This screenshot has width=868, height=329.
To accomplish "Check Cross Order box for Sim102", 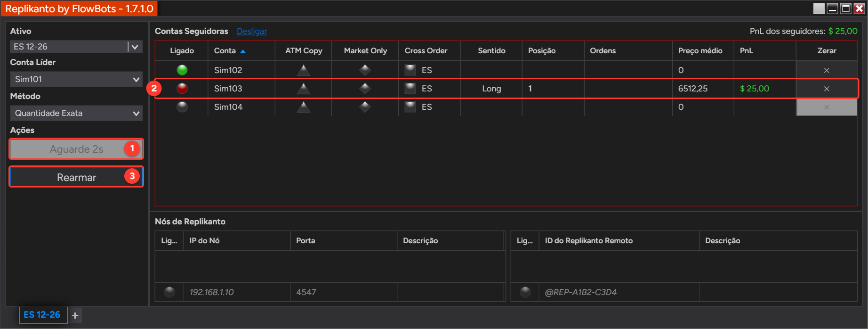I will (410, 70).
